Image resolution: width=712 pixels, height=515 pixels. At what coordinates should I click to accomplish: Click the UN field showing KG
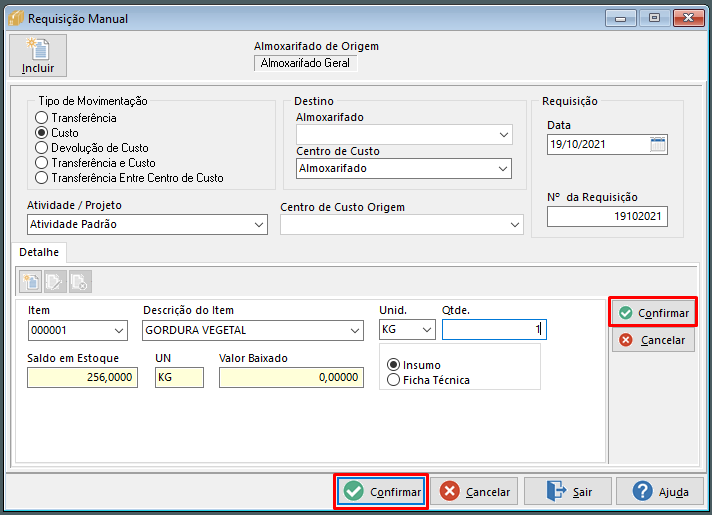coord(179,377)
